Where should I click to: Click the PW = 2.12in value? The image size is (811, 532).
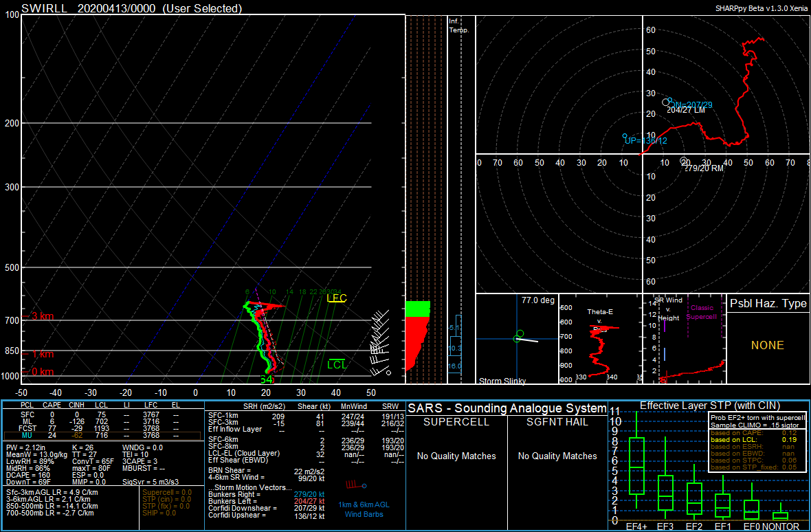[26, 447]
